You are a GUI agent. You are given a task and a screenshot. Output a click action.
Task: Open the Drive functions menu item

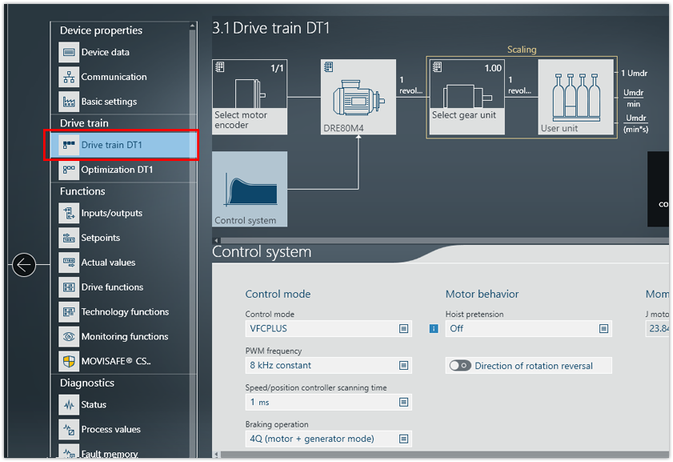111,287
